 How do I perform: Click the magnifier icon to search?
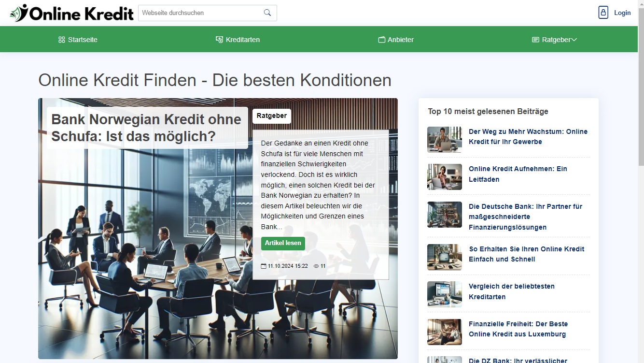(267, 13)
